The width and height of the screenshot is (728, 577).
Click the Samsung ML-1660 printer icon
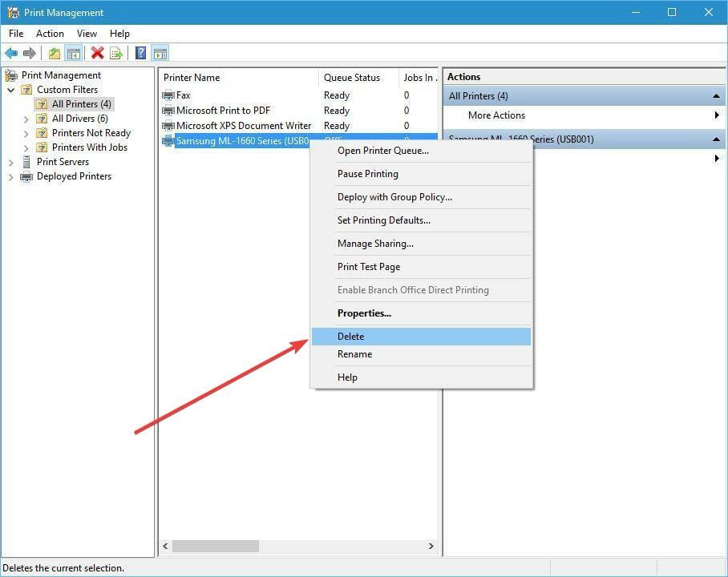(168, 141)
